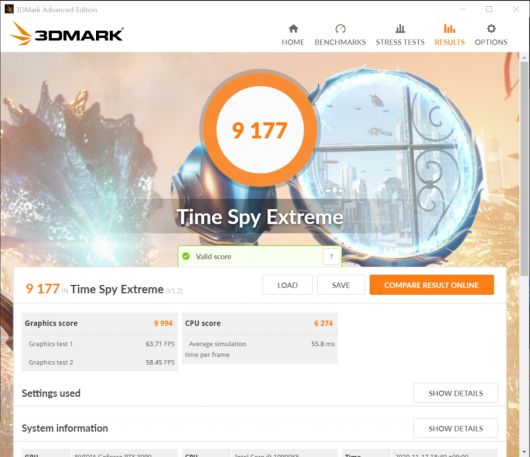530x457 pixels.
Task: Click the 3DMark logo
Action: click(x=67, y=34)
